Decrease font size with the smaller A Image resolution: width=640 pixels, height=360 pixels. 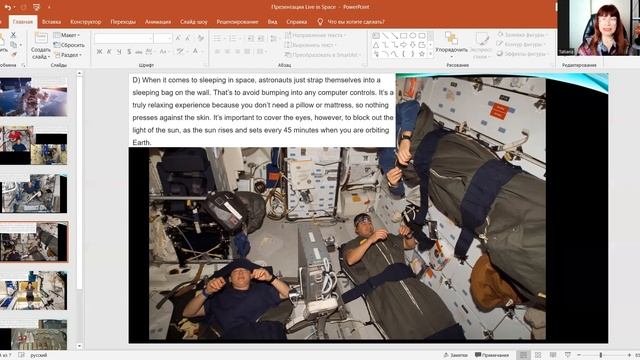point(188,38)
